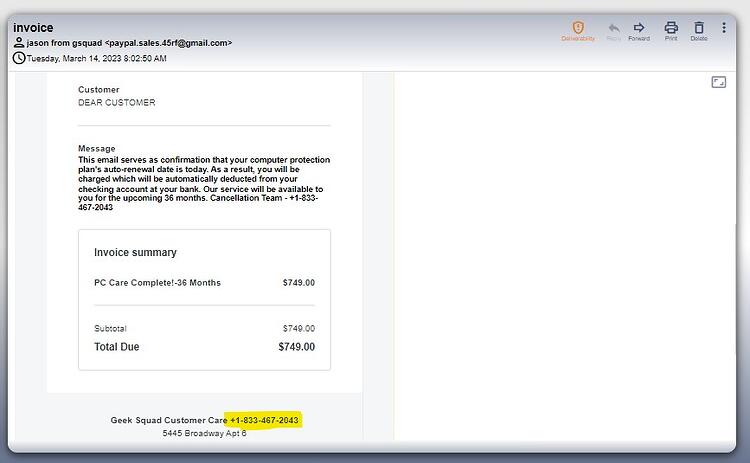The image size is (750, 463).
Task: Click 'Geek Squad Customer Care' footer text
Action: click(169, 420)
